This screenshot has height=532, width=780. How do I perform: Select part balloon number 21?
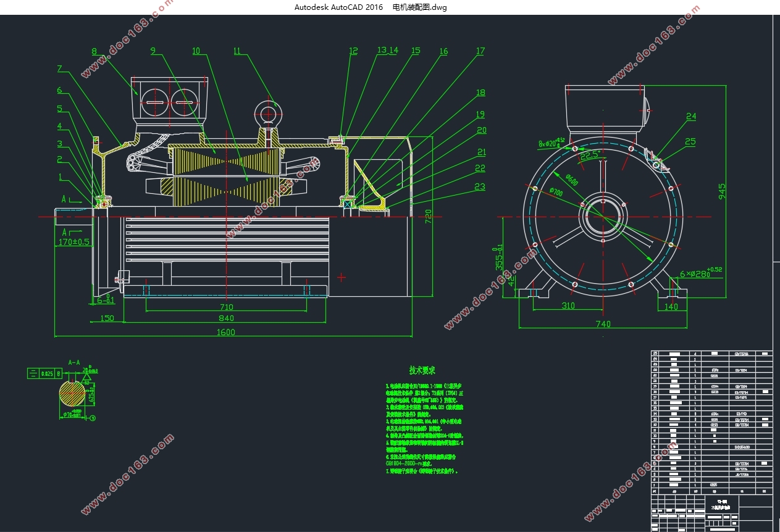pyautogui.click(x=481, y=152)
